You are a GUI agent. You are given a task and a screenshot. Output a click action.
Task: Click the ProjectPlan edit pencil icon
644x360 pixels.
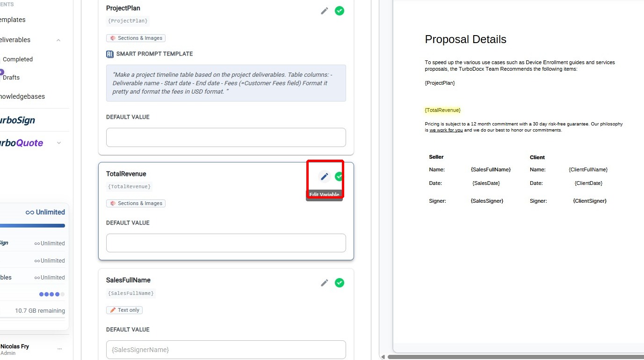point(324,11)
